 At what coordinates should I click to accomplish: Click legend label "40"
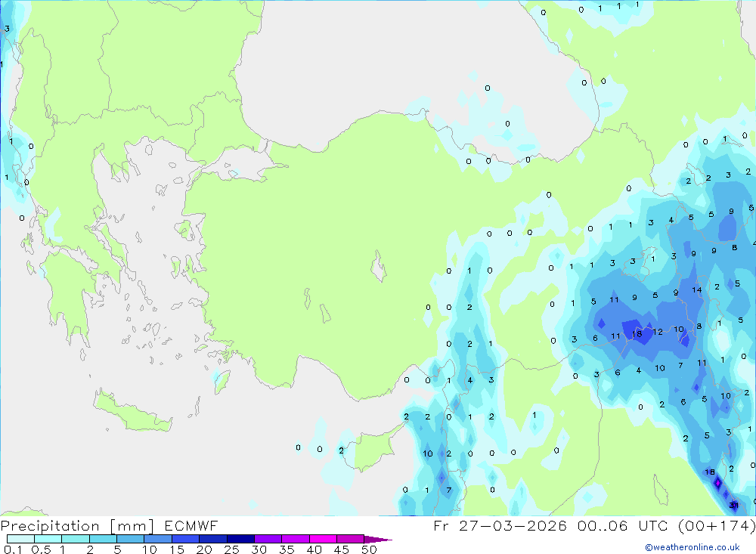[314, 549]
